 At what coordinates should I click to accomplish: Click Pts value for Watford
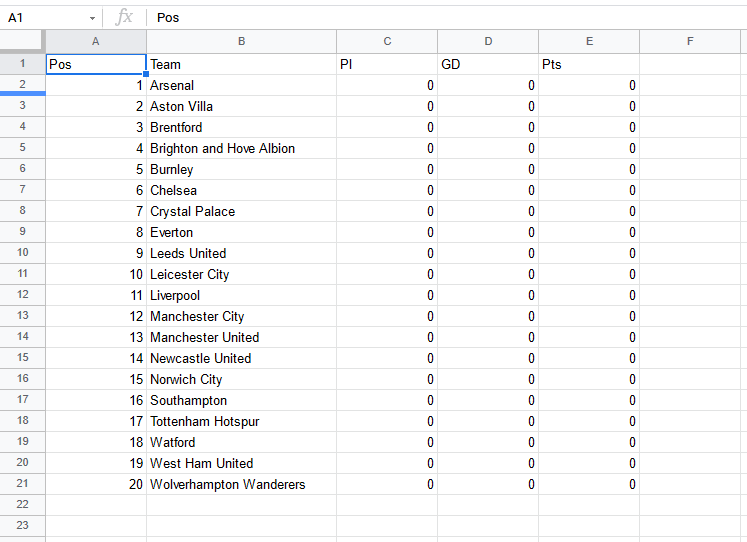click(x=589, y=442)
